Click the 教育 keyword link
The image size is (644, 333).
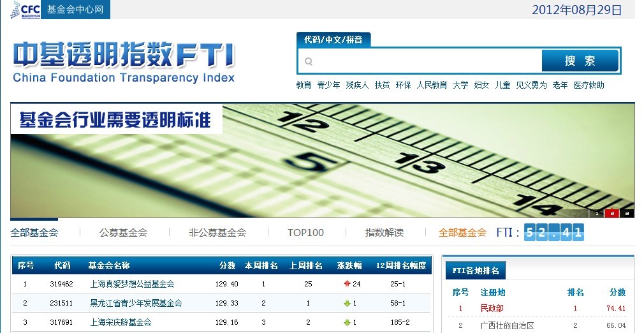(x=304, y=85)
